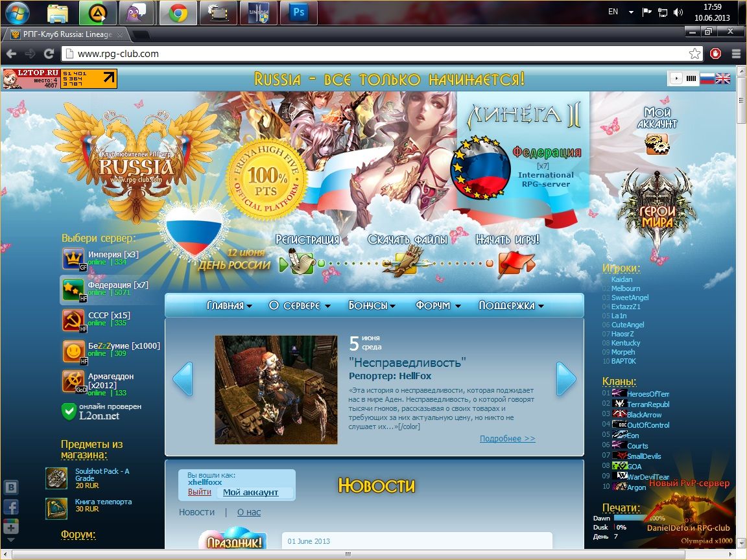
Task: Switch to the Новости tab
Action: [x=196, y=513]
